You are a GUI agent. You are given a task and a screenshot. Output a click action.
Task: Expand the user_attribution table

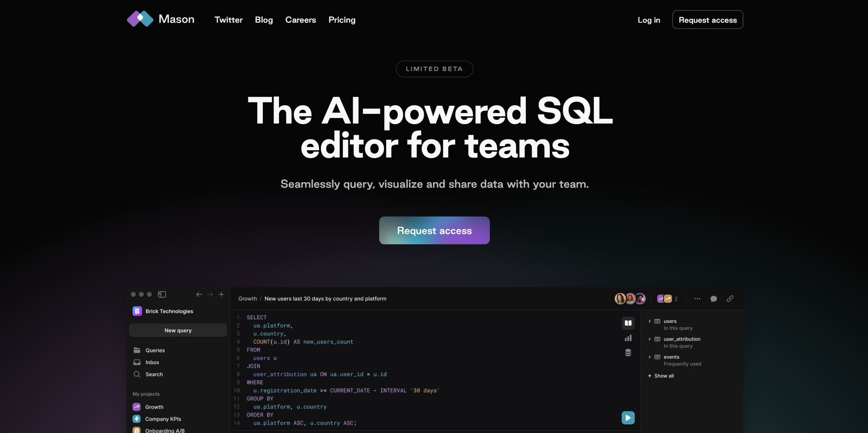tap(650, 339)
